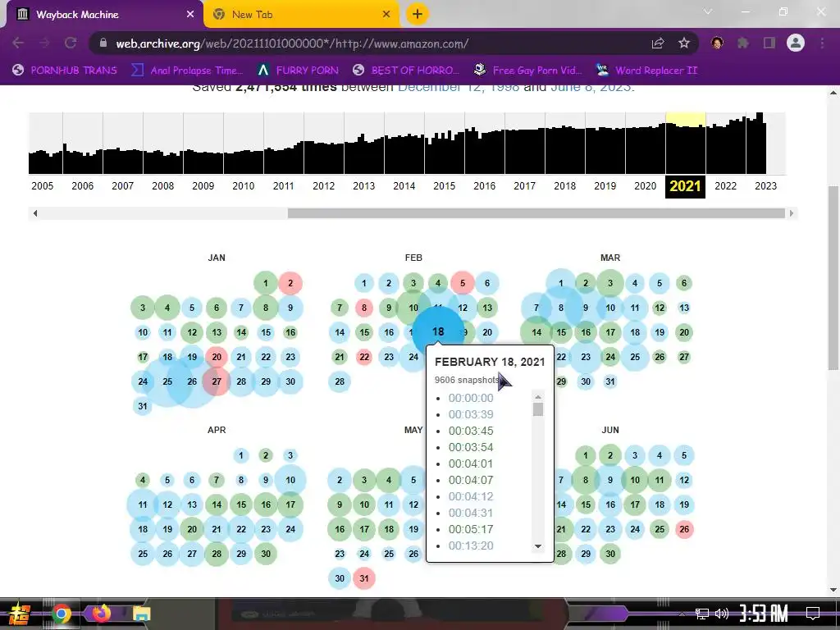Screen dimensions: 840x630
Task: Open Firefox from the taskbar
Action: (x=101, y=614)
